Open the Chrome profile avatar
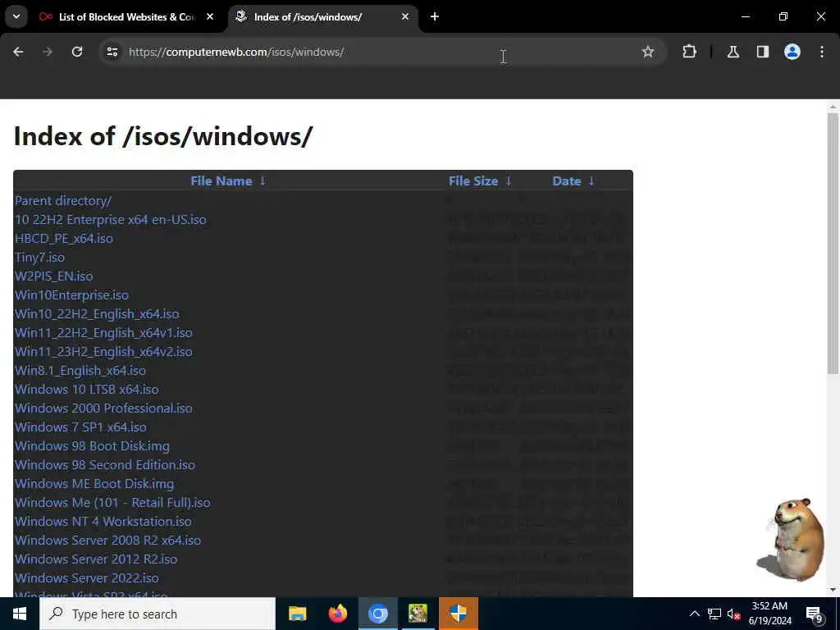The image size is (840, 630). pyautogui.click(x=792, y=52)
